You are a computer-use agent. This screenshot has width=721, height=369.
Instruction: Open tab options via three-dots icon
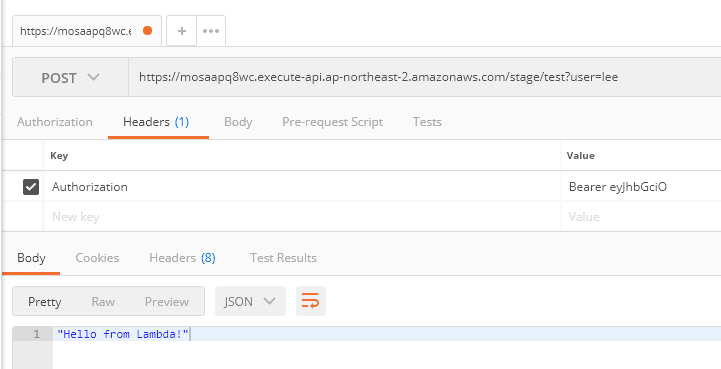[211, 31]
